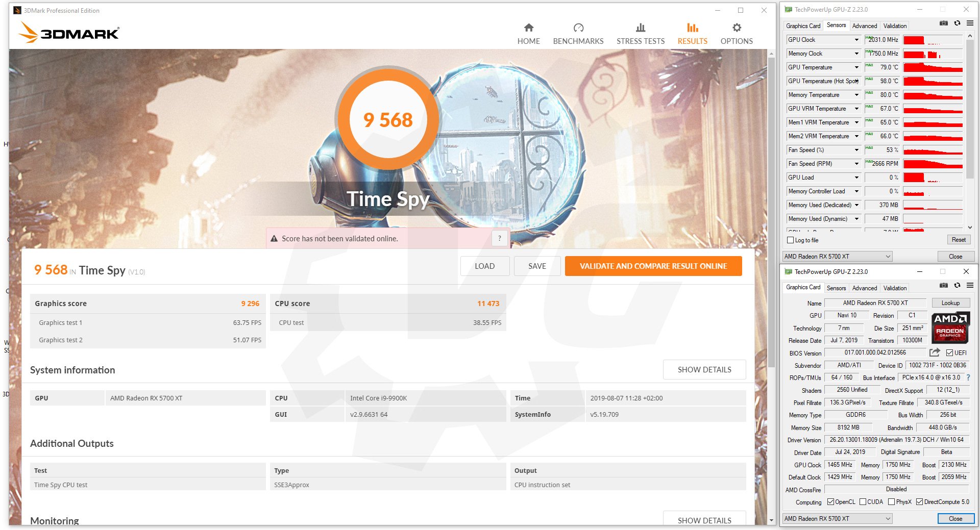
Task: Select the Advanced tab in the upper GPU-Z window
Action: pyautogui.click(x=865, y=26)
